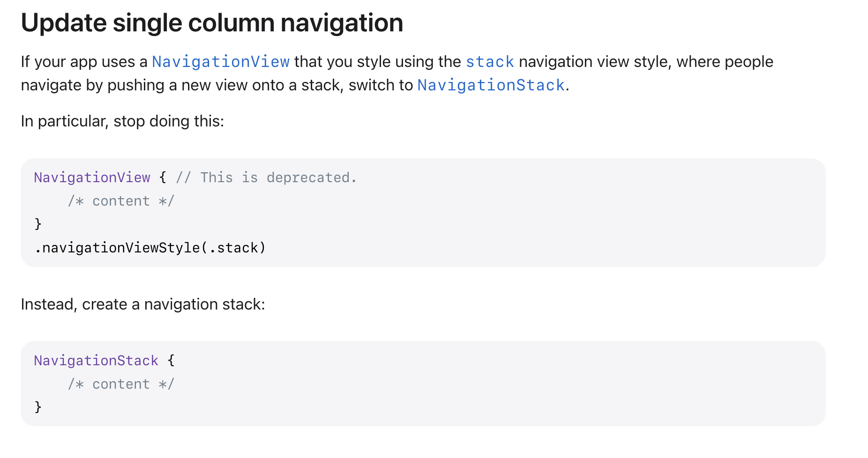Click the 'Update single column navigation' heading
Screen dimensions: 868x458
(x=212, y=22)
